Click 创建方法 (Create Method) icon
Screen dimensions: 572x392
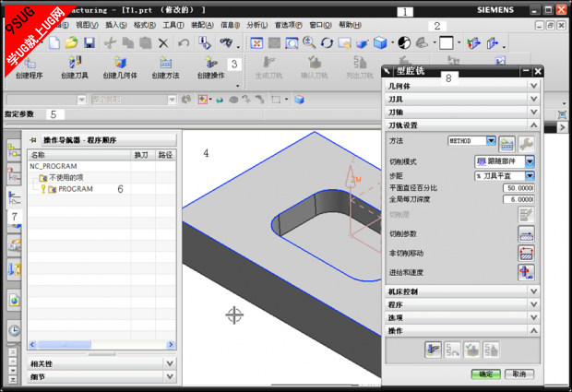[x=166, y=68]
